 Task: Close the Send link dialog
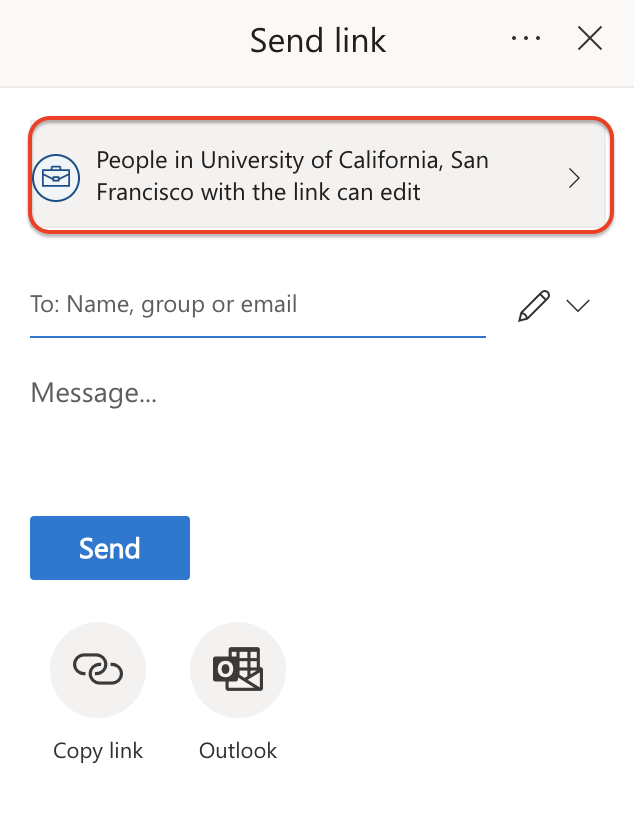pyautogui.click(x=590, y=39)
